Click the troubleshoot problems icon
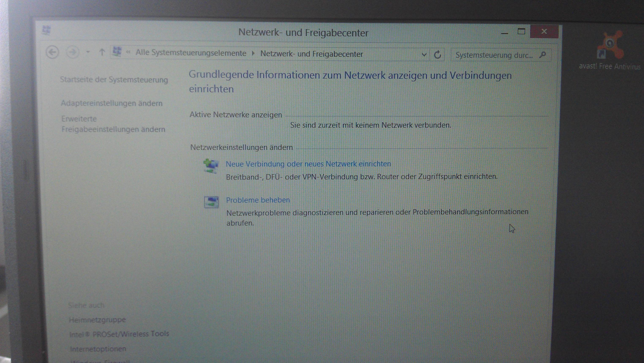This screenshot has width=644, height=363. click(x=211, y=202)
